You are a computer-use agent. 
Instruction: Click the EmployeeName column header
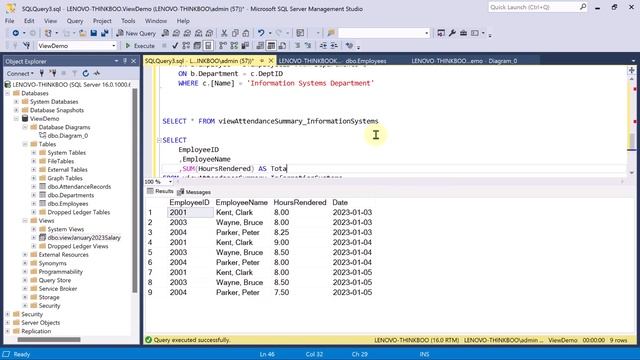coord(241,202)
